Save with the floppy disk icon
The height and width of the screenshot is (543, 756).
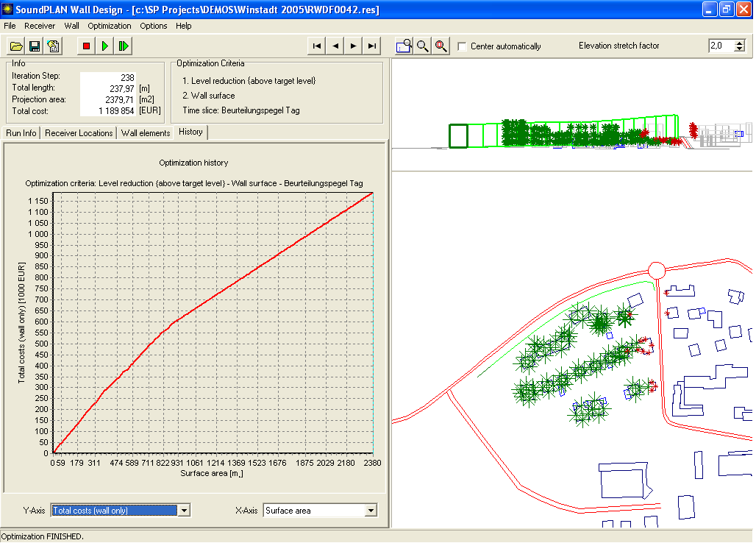click(x=35, y=46)
